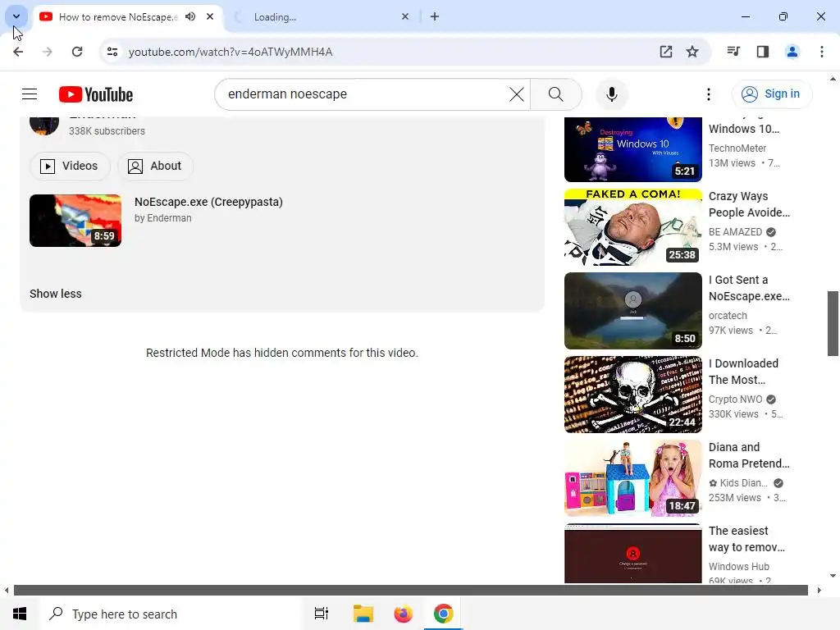Image resolution: width=840 pixels, height=630 pixels.
Task: Go back with the browser back arrow
Action: [x=18, y=52]
